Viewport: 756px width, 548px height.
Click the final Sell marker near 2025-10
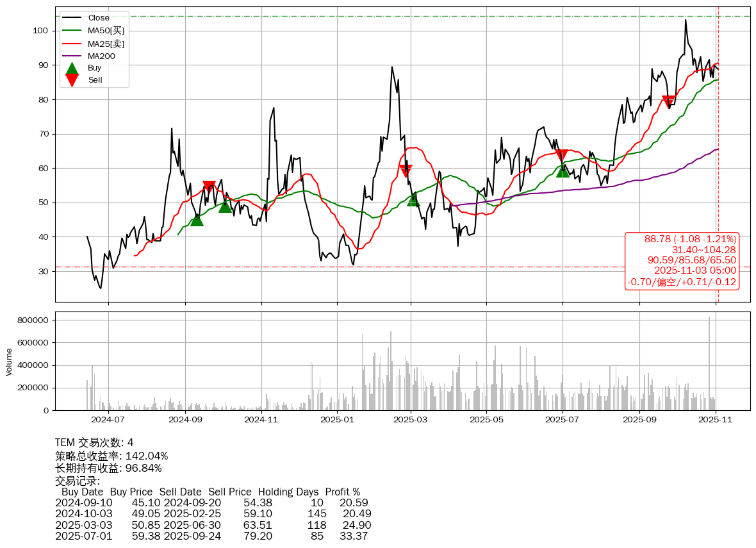click(x=668, y=102)
